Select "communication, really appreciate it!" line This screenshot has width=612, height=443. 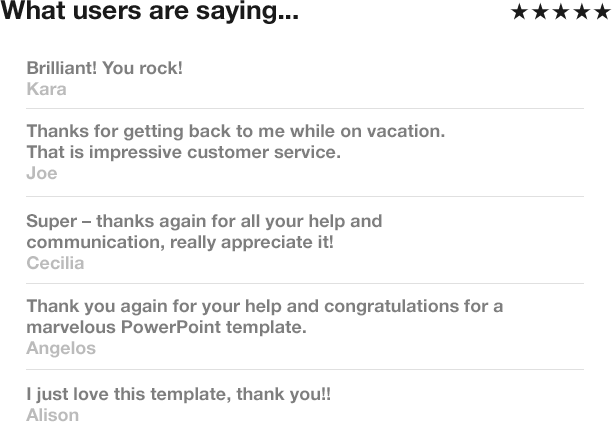pos(180,242)
